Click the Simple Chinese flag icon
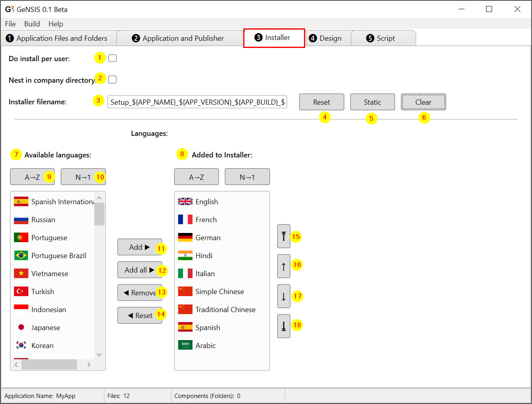 tap(185, 291)
